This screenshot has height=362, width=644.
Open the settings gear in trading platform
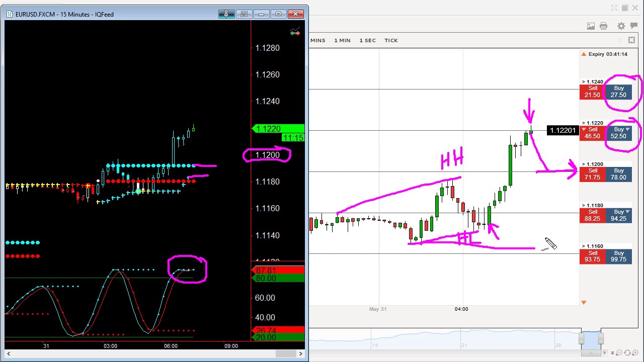pyautogui.click(x=621, y=26)
